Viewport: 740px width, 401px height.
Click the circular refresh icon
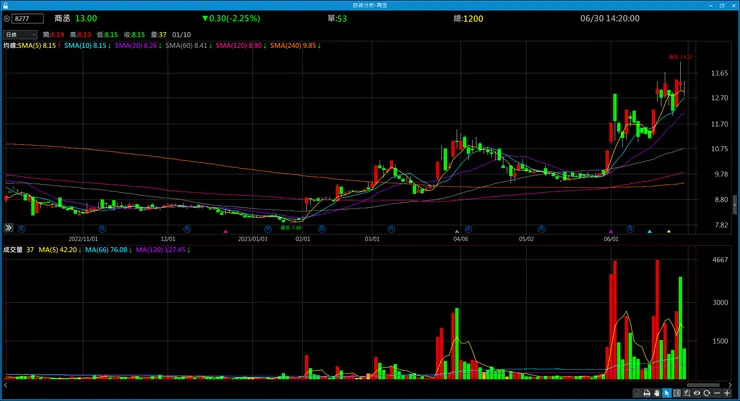[x=706, y=393]
